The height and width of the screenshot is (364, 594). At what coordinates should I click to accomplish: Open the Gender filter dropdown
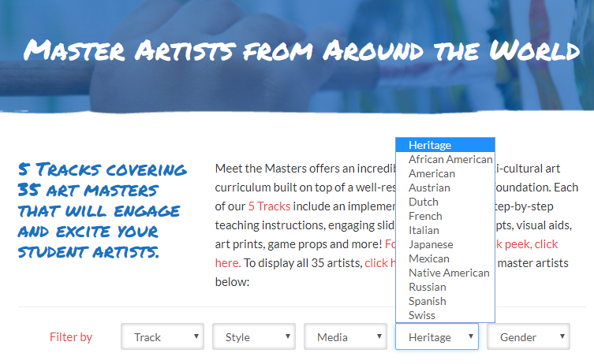point(529,336)
